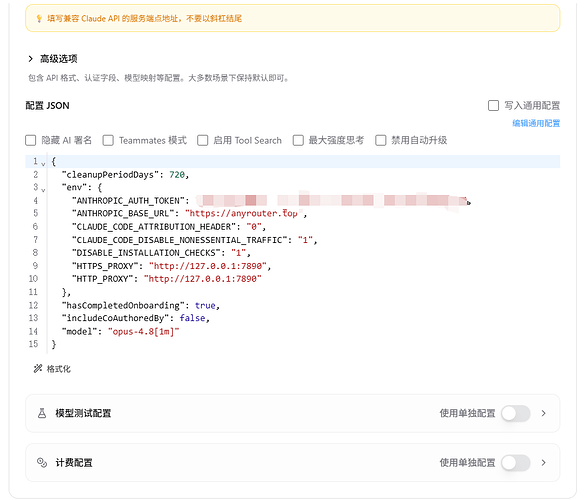This screenshot has height=500, width=585.
Task: Click the hasCompletedOnboarding true value
Action: click(x=205, y=306)
